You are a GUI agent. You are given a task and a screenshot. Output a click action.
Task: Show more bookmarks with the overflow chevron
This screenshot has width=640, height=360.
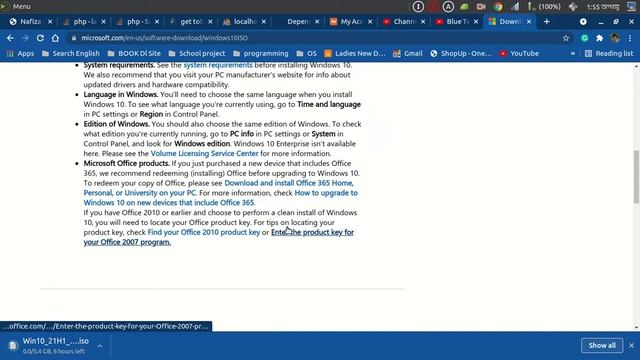pyautogui.click(x=573, y=53)
